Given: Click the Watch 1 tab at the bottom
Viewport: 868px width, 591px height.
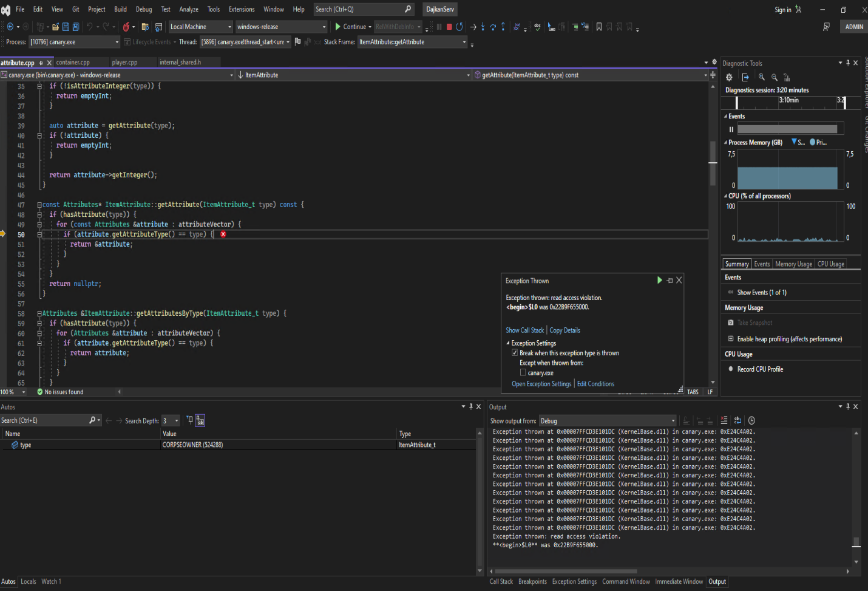Looking at the screenshot, I should tap(51, 581).
